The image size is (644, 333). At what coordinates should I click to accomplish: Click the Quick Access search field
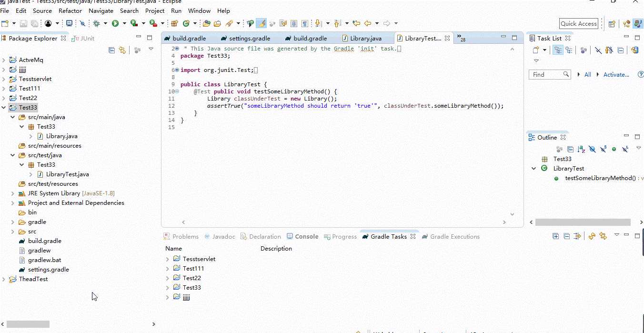578,24
